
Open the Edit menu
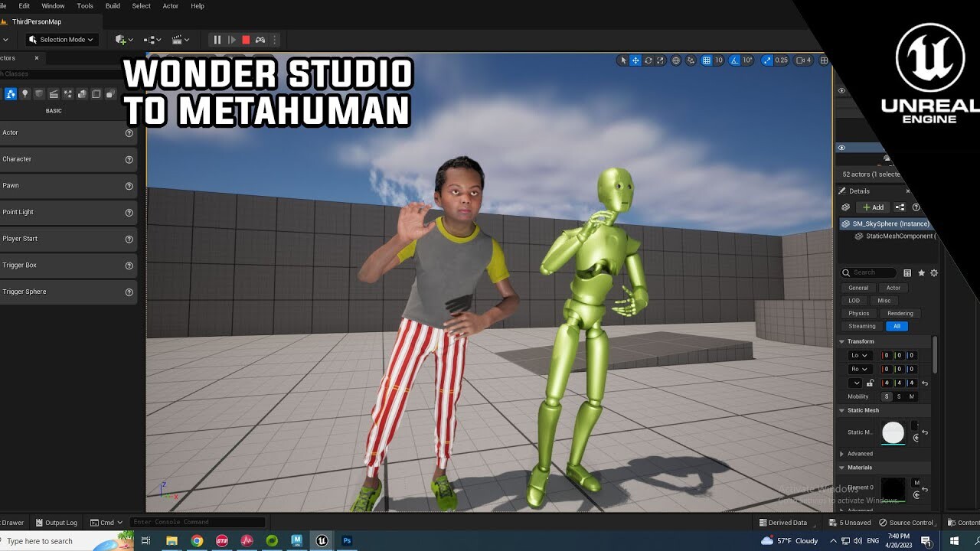pyautogui.click(x=24, y=5)
